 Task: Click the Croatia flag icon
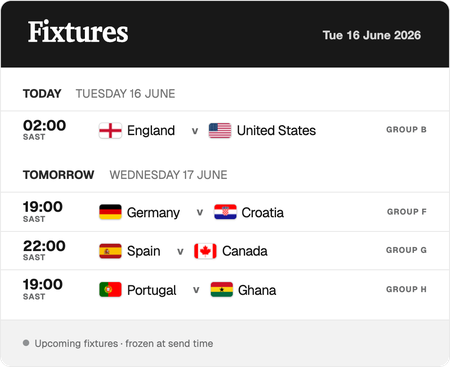[225, 212]
